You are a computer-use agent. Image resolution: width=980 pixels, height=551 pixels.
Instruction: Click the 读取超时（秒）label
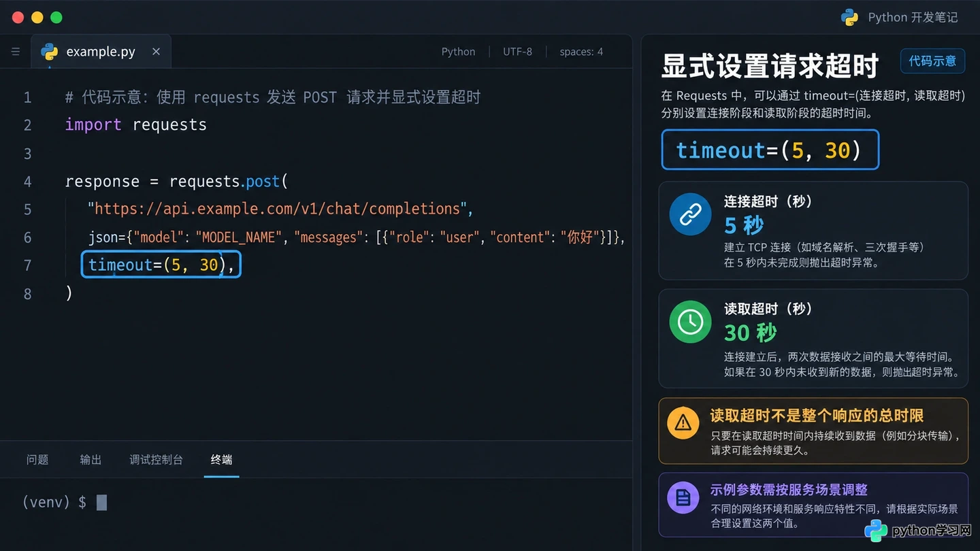tap(768, 309)
